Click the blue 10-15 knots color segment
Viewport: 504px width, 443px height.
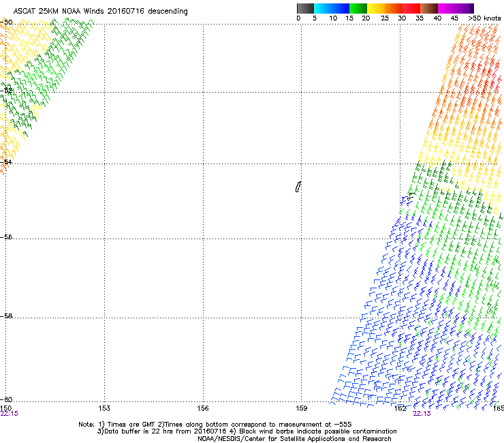(x=341, y=8)
